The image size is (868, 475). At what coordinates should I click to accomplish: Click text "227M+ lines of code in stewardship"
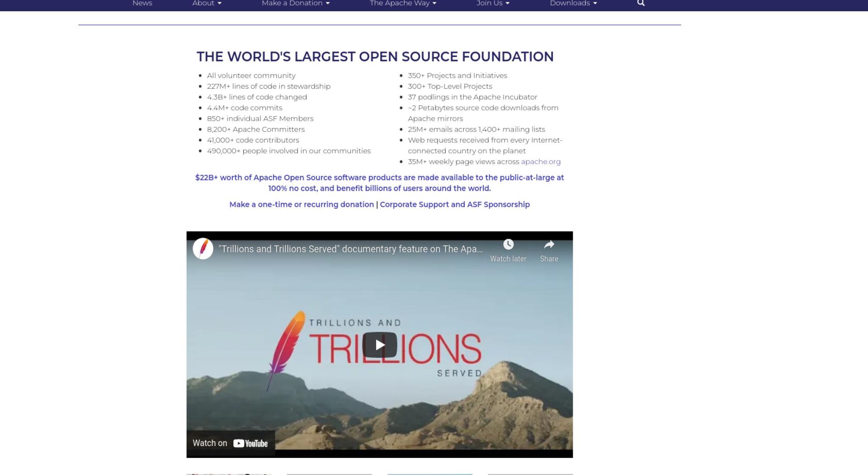[x=269, y=86]
